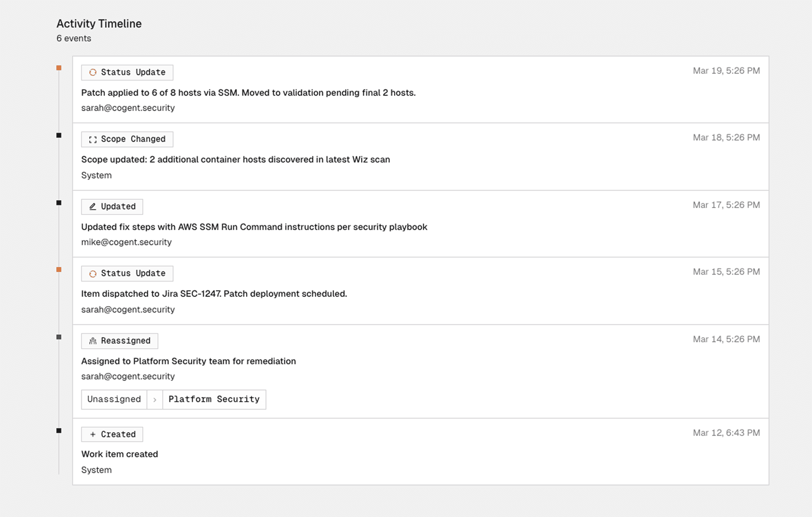Image resolution: width=812 pixels, height=517 pixels.
Task: Select the black timeline marker for Scope Changed
Action: (x=59, y=135)
